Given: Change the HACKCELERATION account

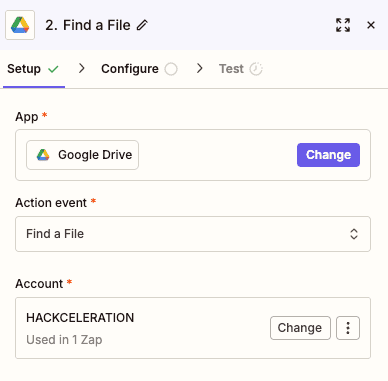Looking at the screenshot, I should coord(300,328).
